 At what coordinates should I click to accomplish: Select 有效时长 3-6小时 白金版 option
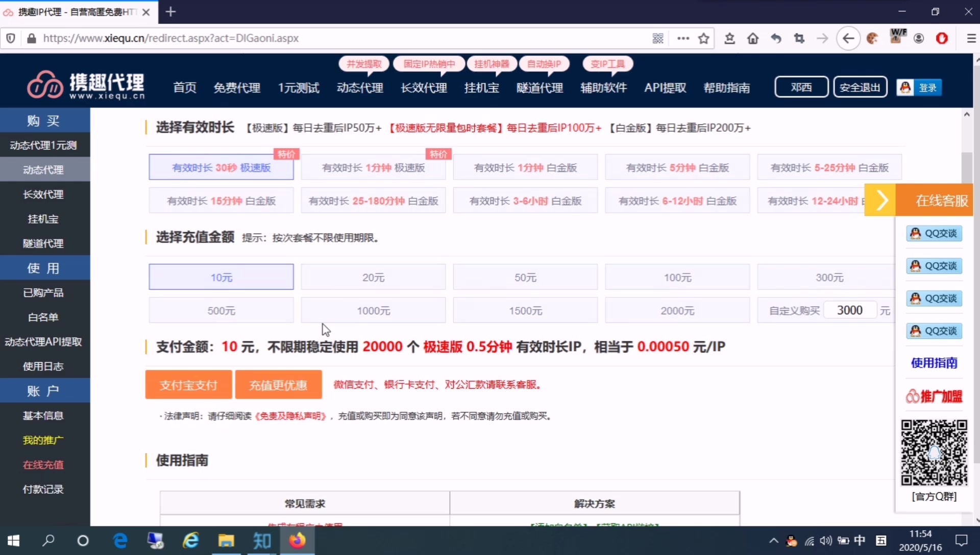[x=525, y=200]
